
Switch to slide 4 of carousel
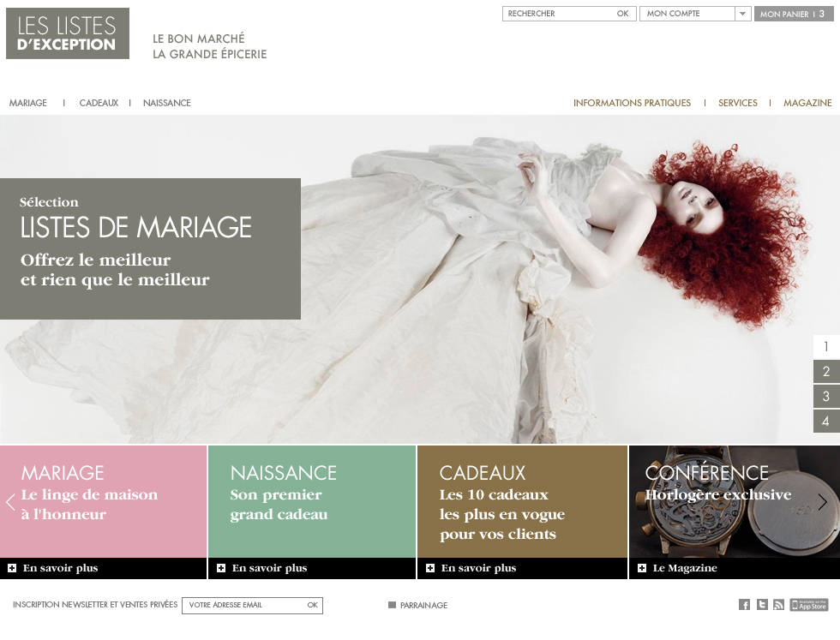coord(826,421)
